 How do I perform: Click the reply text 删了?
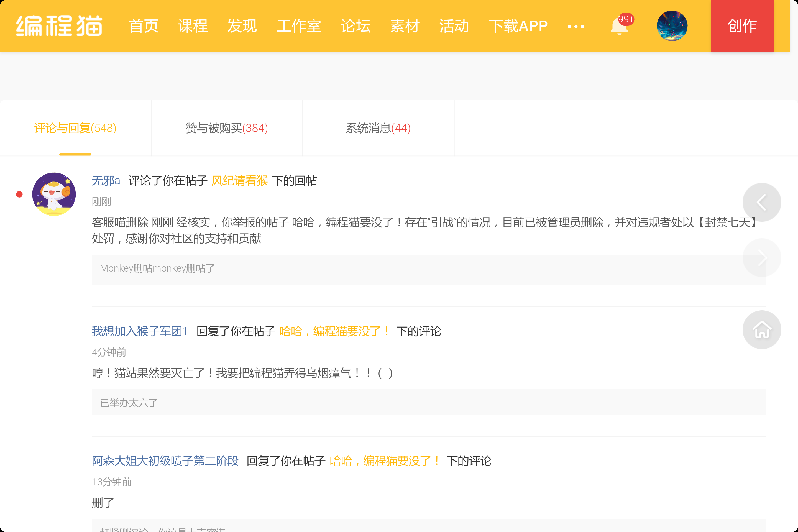tap(103, 502)
